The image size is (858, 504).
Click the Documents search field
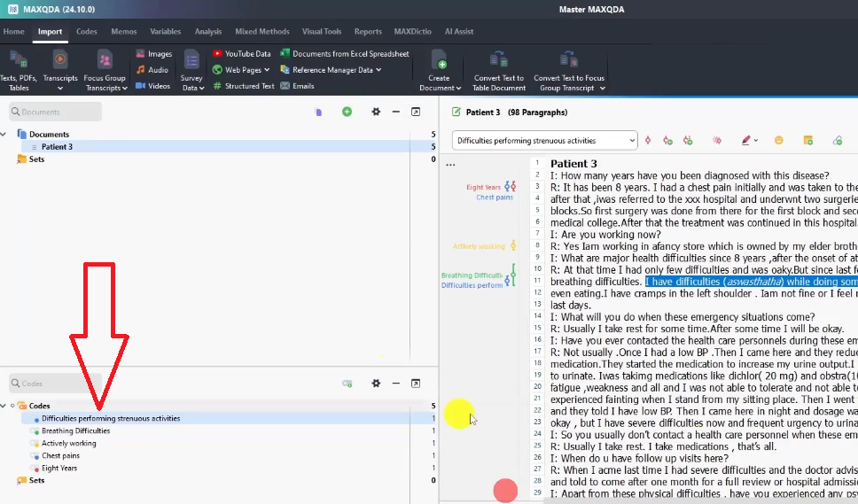tap(55, 112)
